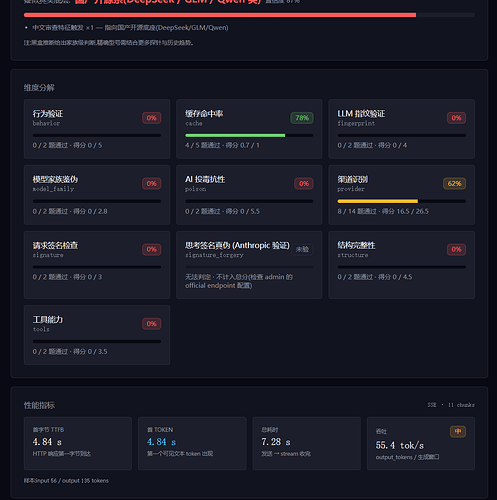The width and height of the screenshot is (497, 500).
Task: Click the 0% badge on model_family card
Action: [x=152, y=184]
